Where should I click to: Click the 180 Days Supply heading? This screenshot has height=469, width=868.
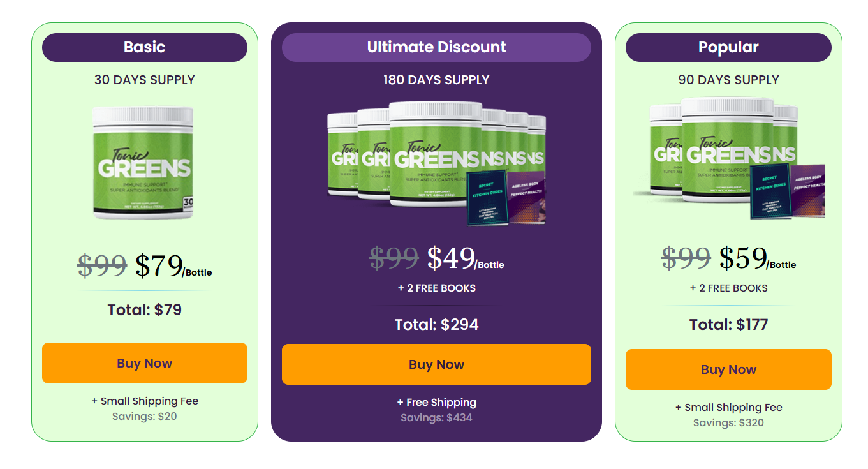point(436,80)
